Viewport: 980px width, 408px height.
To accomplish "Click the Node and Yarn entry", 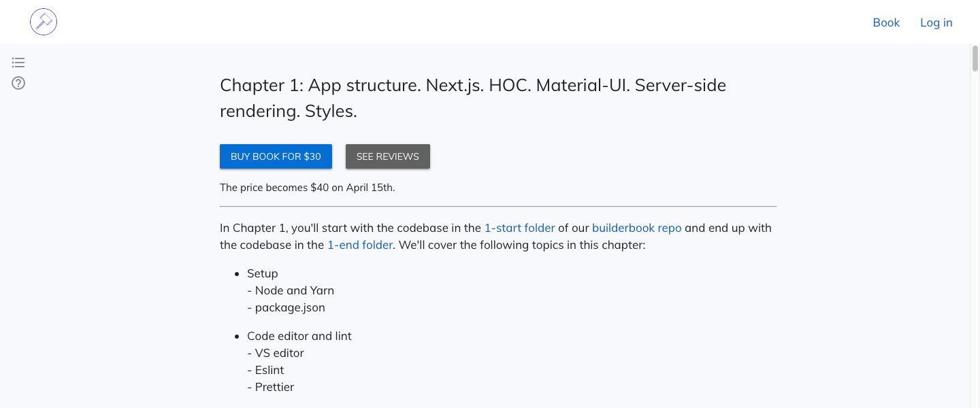I will click(x=291, y=290).
